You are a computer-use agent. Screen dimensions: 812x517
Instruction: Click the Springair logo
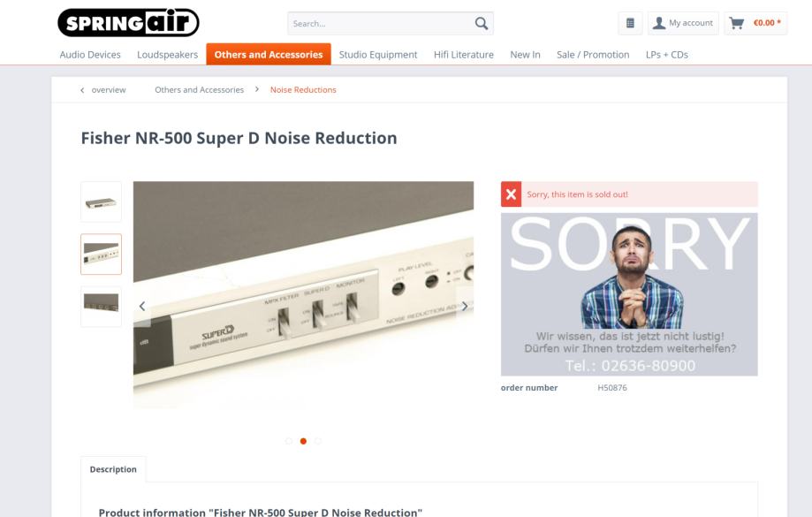tap(128, 23)
